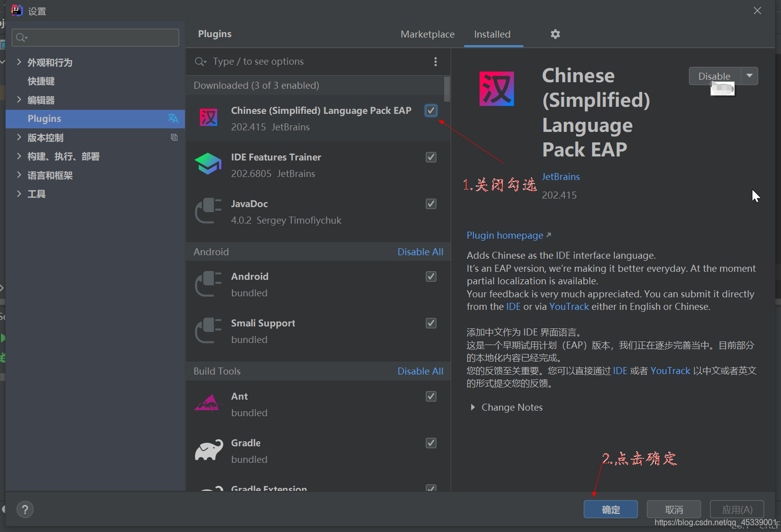Screen dimensions: 781x532
Task: Click the IDE Features Trainer plugin icon
Action: coord(208,164)
